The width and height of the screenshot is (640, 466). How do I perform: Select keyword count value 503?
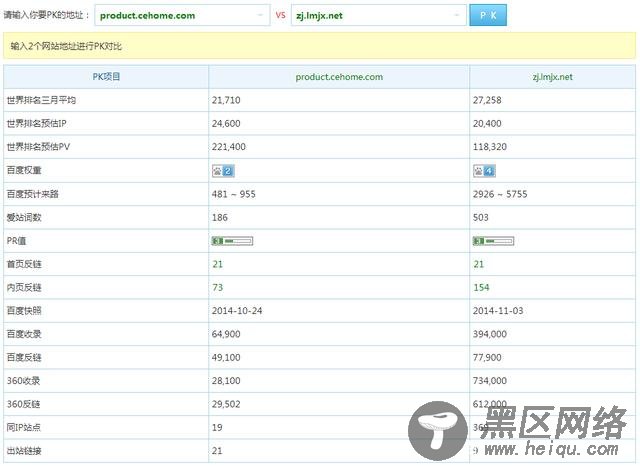click(480, 217)
